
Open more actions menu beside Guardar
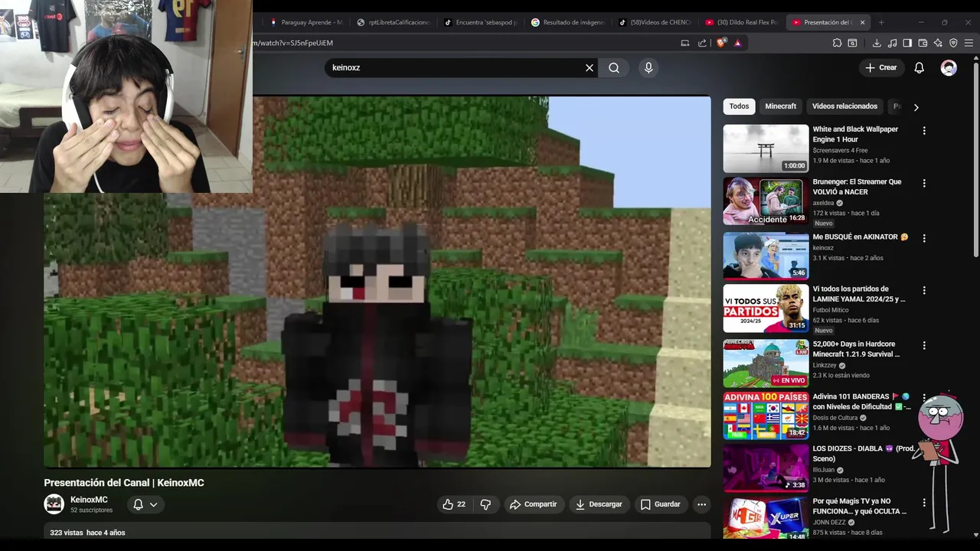click(x=701, y=504)
